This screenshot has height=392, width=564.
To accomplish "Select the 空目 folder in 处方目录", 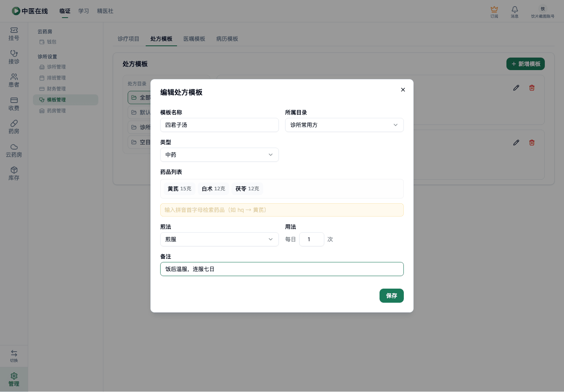I will [x=139, y=142].
